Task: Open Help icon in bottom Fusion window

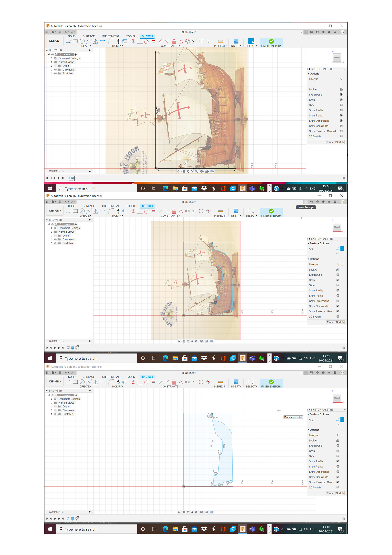Action: (335, 373)
